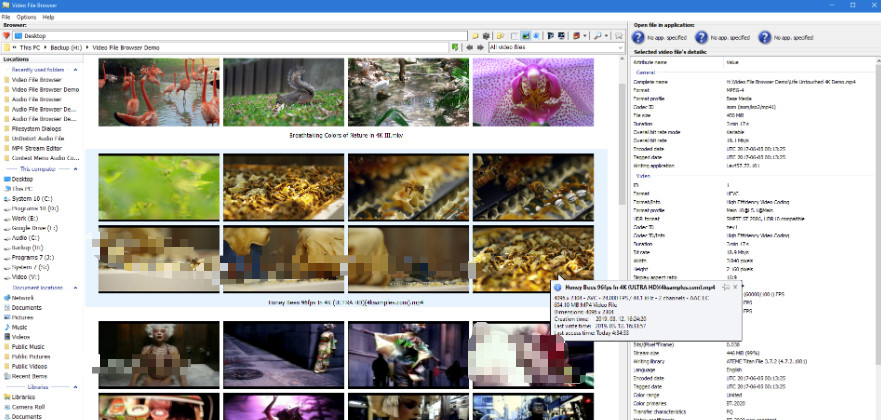Click the flamingos video thumbnail
Image resolution: width=881 pixels, height=420 pixels.
[x=159, y=92]
